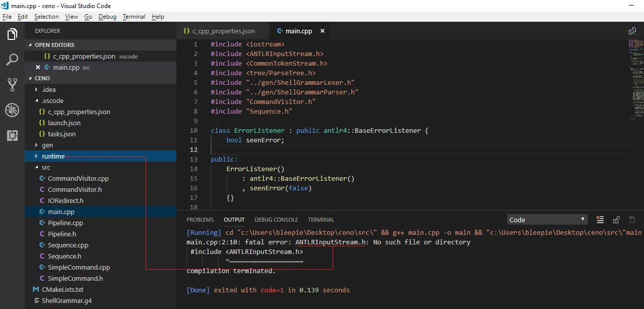Open the Extensions view
Viewport: 644px width, 309px height.
[12, 135]
